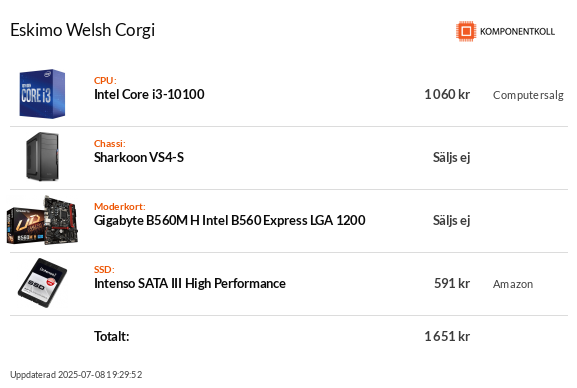Click the Moderkort category label

120,206
